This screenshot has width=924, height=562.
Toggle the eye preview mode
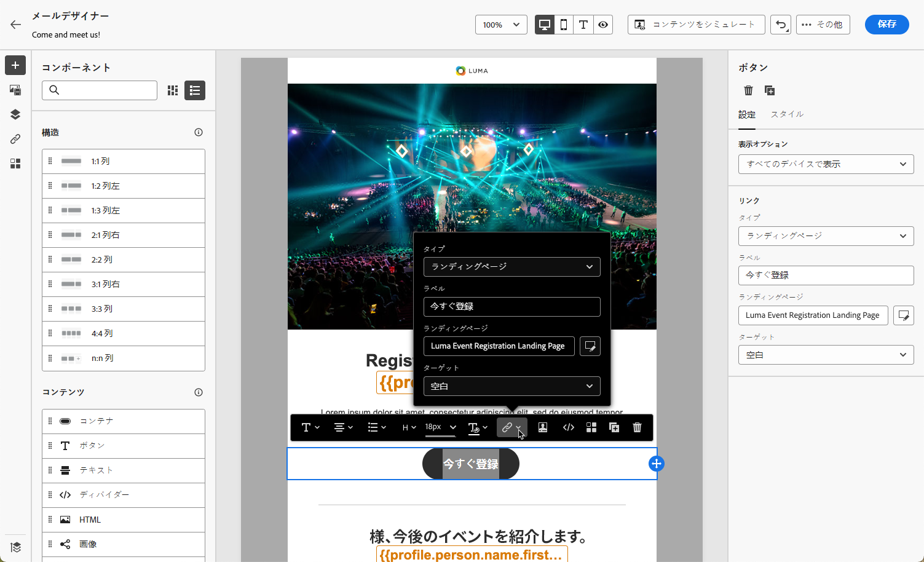(x=603, y=25)
